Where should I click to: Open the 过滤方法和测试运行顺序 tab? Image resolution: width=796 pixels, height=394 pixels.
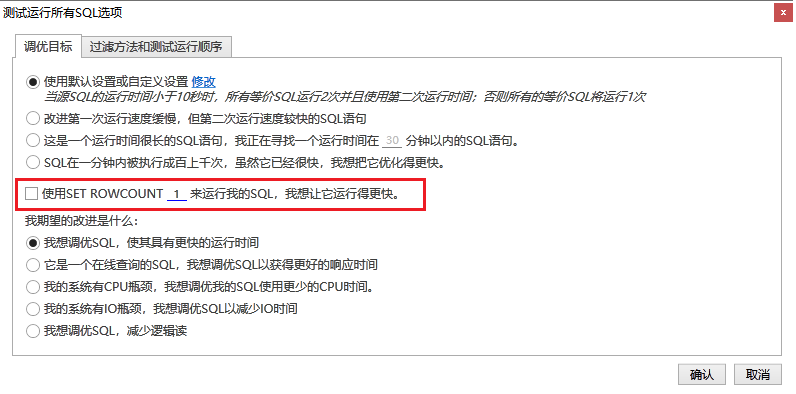pyautogui.click(x=156, y=47)
